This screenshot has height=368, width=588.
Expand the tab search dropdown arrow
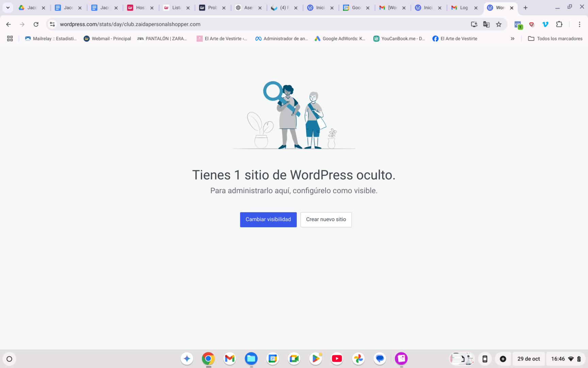8,7
